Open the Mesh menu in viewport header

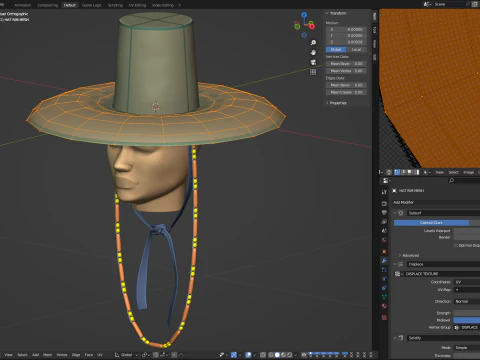(x=47, y=355)
